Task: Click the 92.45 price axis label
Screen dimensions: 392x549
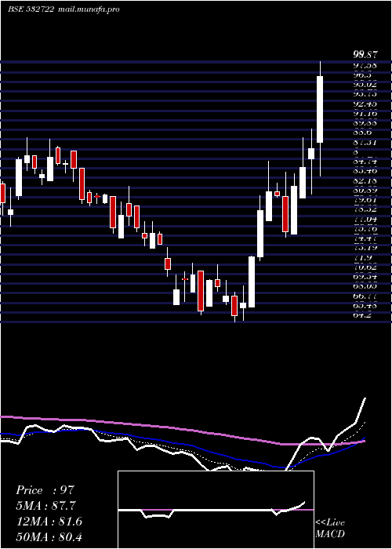Action: tap(365, 104)
